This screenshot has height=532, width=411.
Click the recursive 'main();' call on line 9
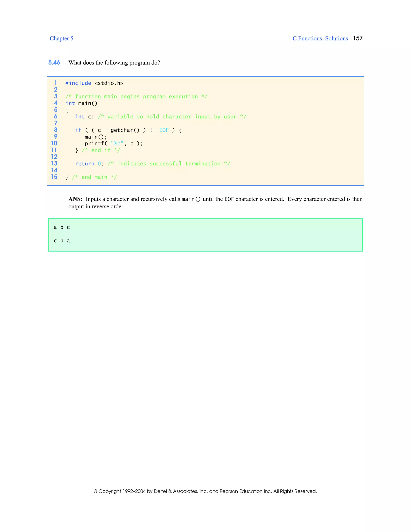click(x=96, y=137)
